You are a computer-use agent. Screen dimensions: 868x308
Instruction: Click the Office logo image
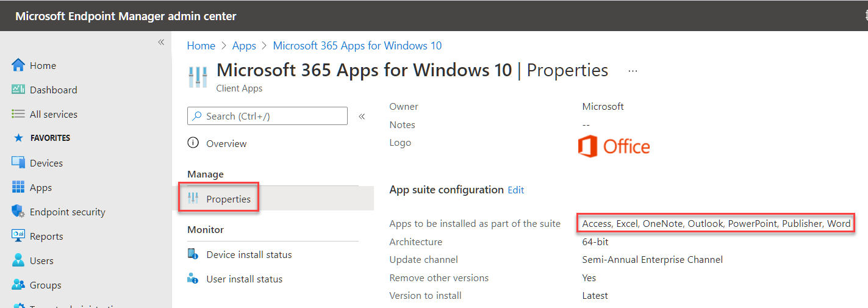pos(614,147)
